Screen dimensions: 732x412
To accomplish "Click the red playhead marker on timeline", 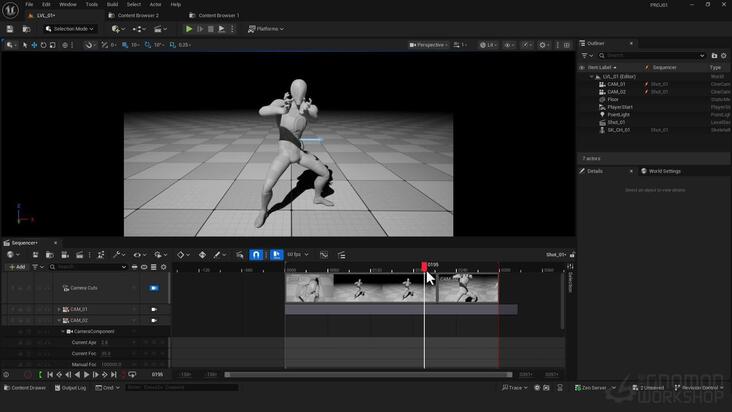I will (x=424, y=266).
